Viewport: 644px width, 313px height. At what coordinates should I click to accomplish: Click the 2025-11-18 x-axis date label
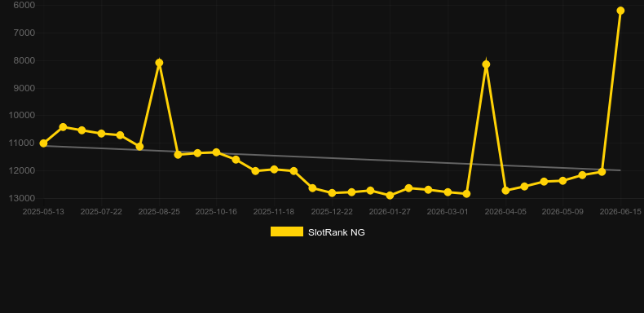tap(274, 212)
